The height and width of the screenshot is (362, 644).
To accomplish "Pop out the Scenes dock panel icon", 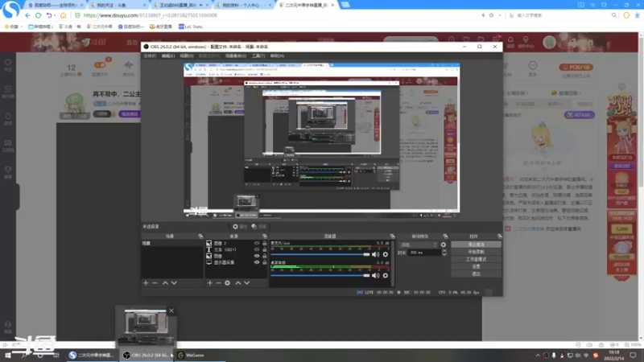I will [200, 237].
